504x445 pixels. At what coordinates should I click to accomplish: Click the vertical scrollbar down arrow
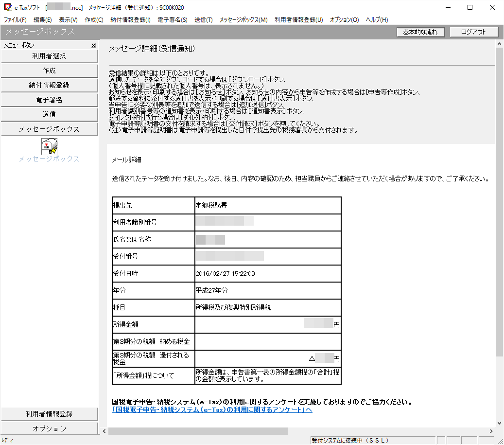(499, 423)
